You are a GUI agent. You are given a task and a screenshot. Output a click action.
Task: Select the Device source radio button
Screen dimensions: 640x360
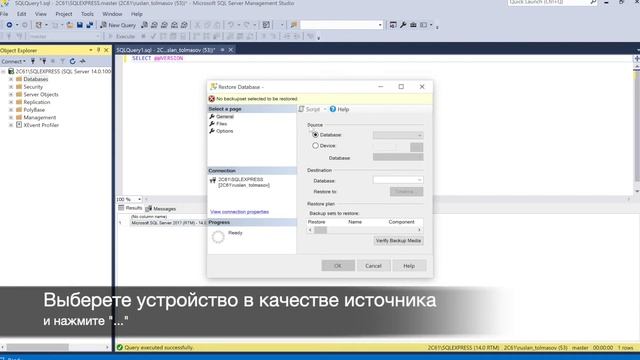coord(315,145)
